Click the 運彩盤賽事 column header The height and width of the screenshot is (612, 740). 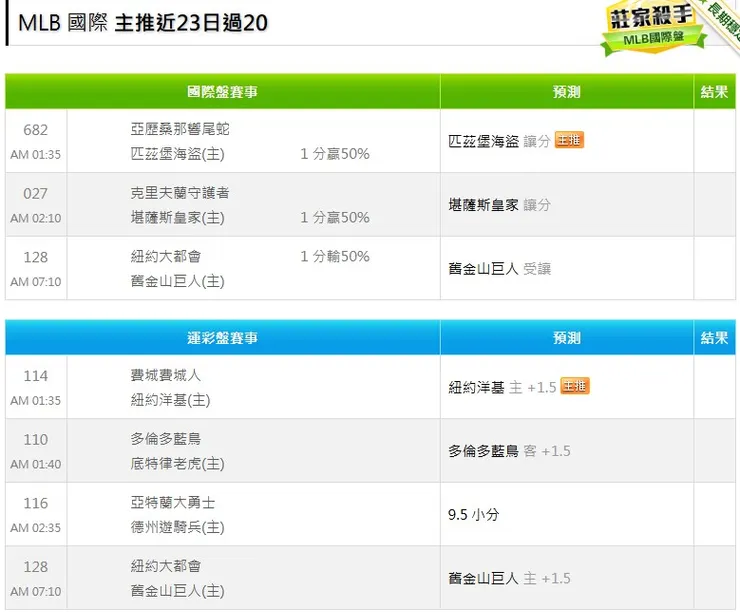pyautogui.click(x=222, y=338)
